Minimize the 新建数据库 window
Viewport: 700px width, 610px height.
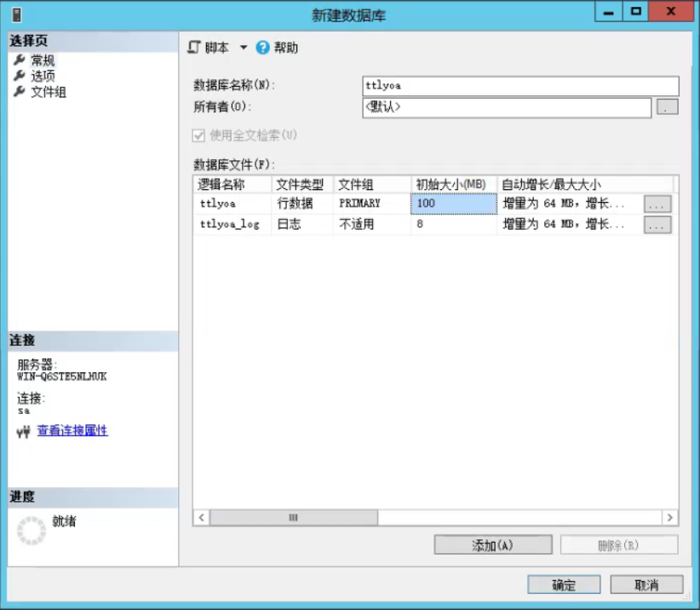608,12
